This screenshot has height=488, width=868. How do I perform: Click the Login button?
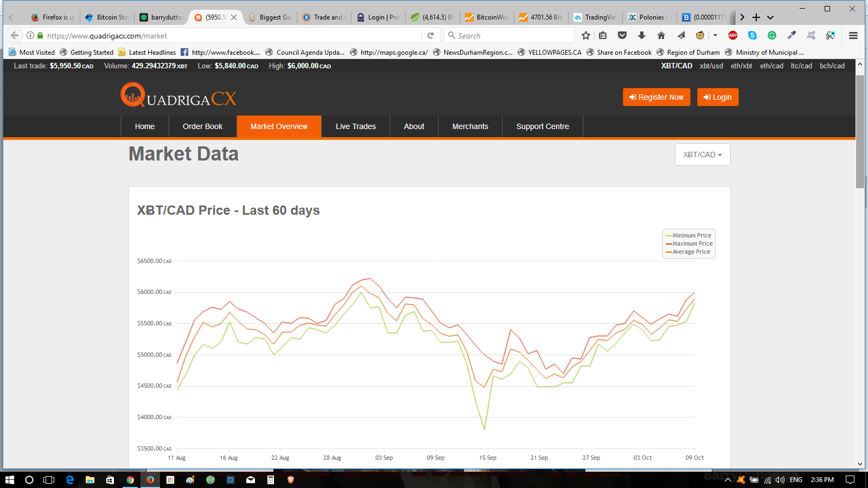(718, 97)
